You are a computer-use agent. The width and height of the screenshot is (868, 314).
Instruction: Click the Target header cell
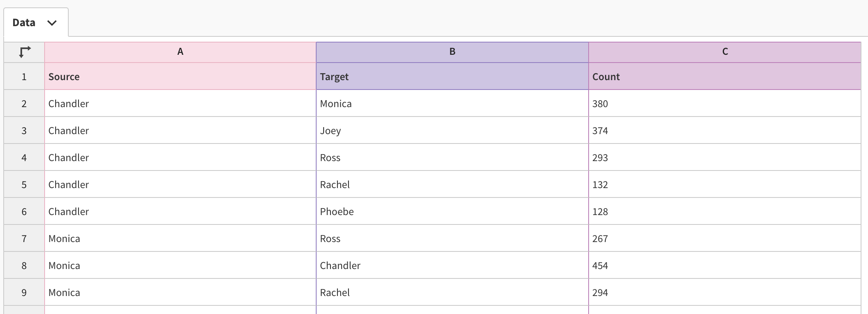[x=452, y=77]
